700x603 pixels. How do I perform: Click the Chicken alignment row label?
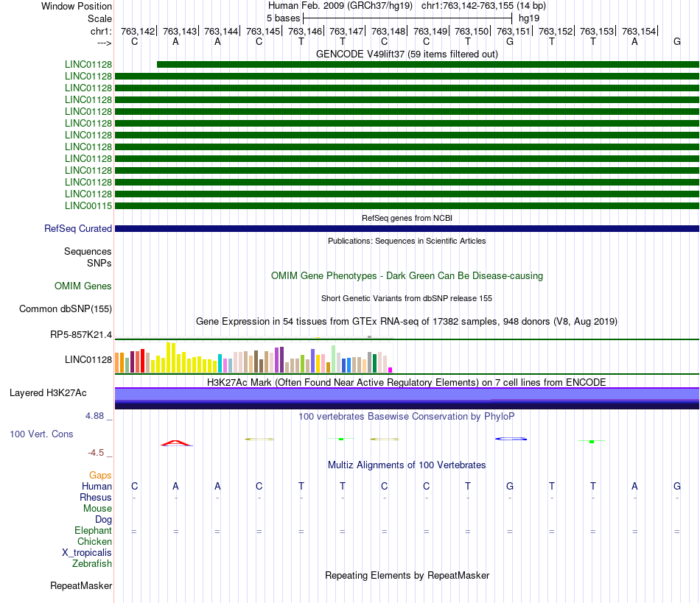click(94, 541)
